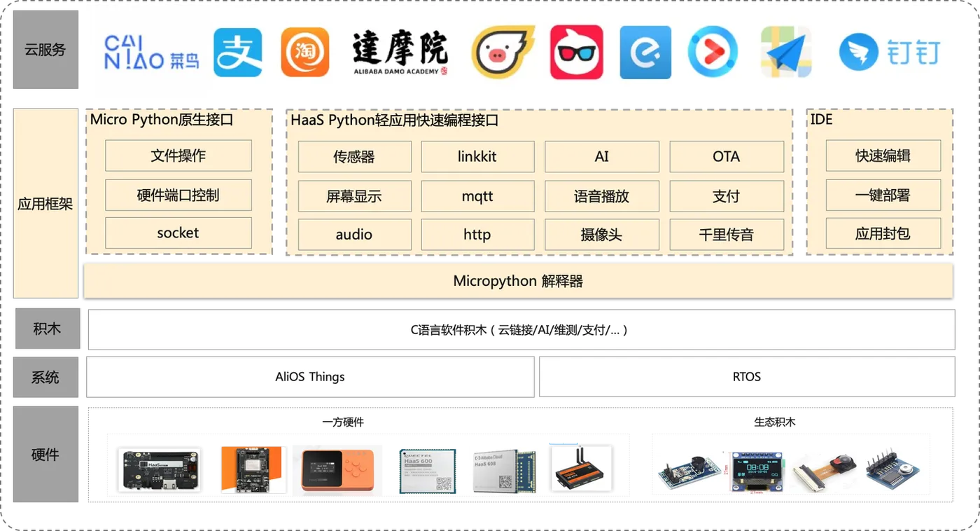Click the 应用框架 layer label
The width and height of the screenshot is (980, 531).
click(45, 204)
